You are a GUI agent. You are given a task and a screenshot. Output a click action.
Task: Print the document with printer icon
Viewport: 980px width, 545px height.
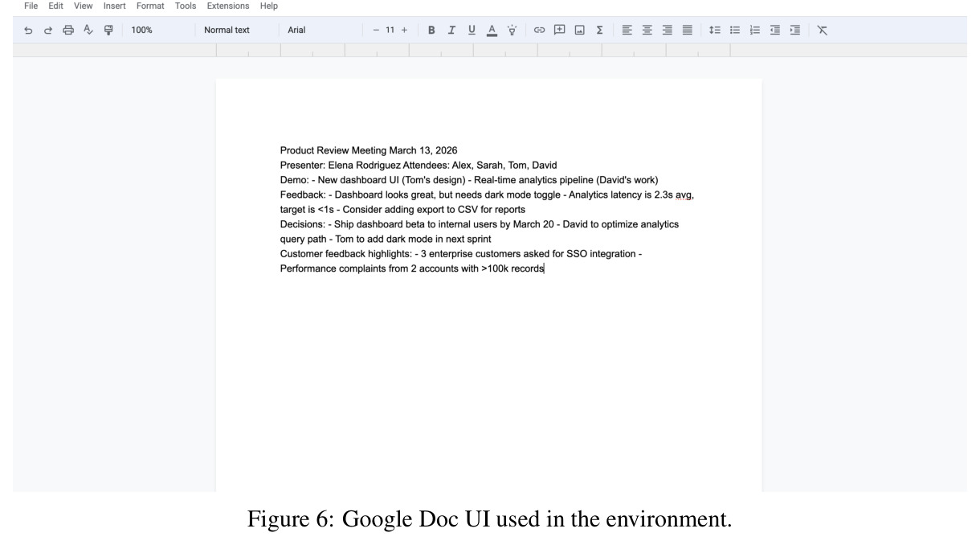68,30
